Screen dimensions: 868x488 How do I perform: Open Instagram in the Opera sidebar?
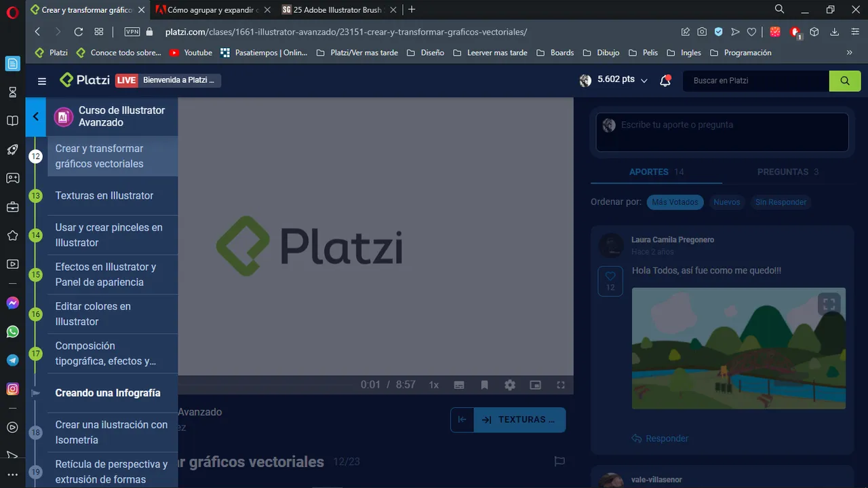coord(12,389)
